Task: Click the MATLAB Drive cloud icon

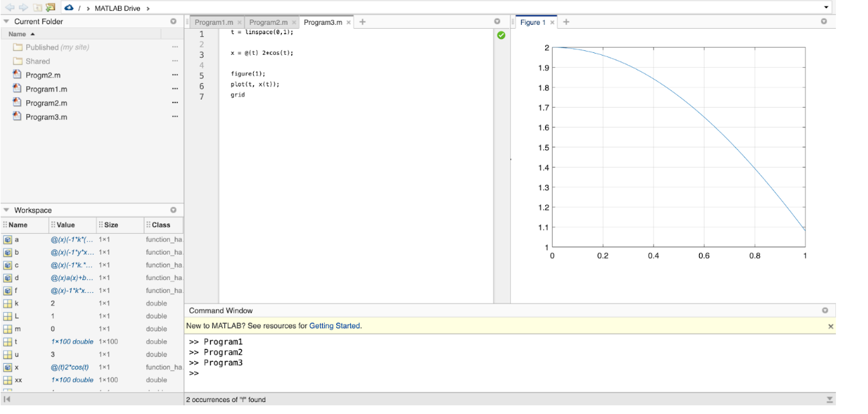Action: pos(69,7)
